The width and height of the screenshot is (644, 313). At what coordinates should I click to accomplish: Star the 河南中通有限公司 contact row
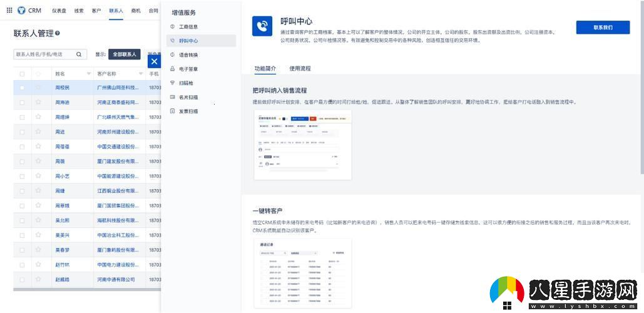click(38, 279)
